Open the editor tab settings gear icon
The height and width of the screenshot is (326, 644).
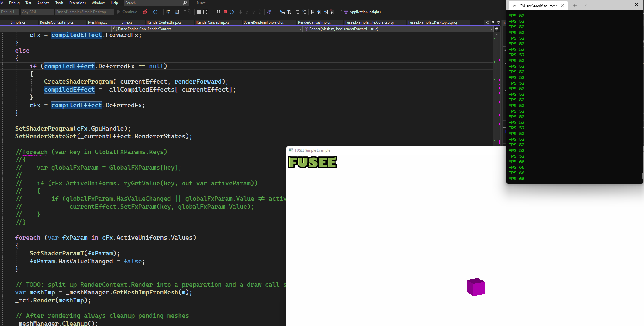coord(498,22)
